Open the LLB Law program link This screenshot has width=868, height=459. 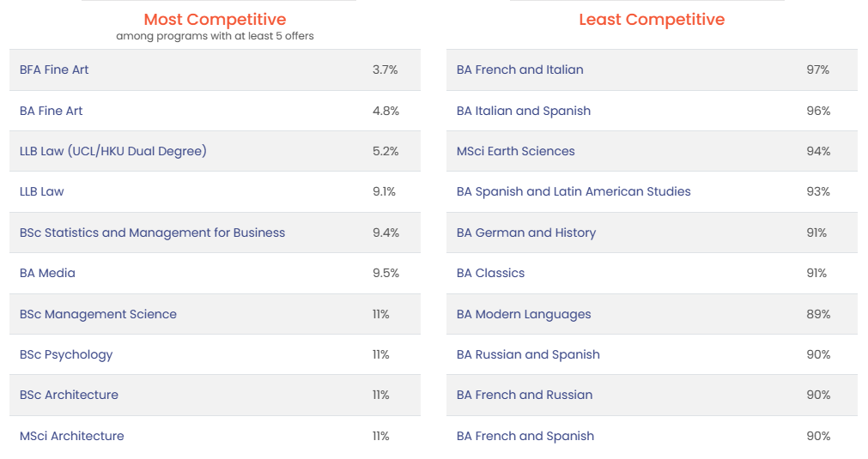click(x=41, y=191)
